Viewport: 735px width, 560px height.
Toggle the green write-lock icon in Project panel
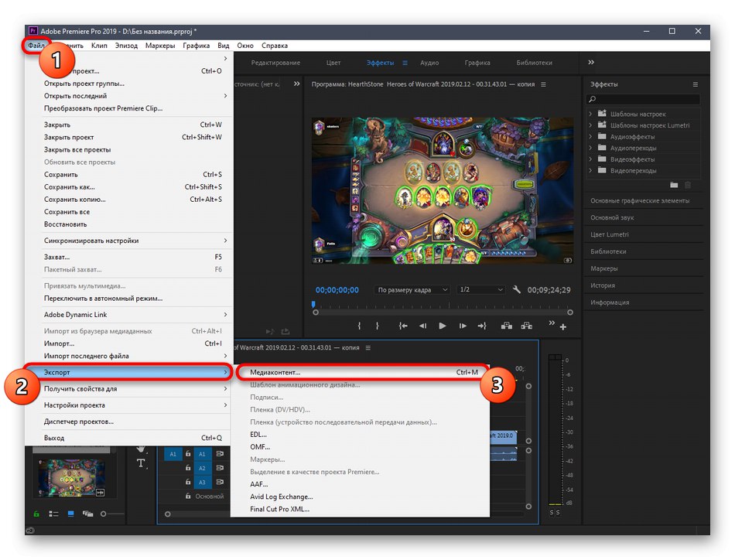coord(36,513)
